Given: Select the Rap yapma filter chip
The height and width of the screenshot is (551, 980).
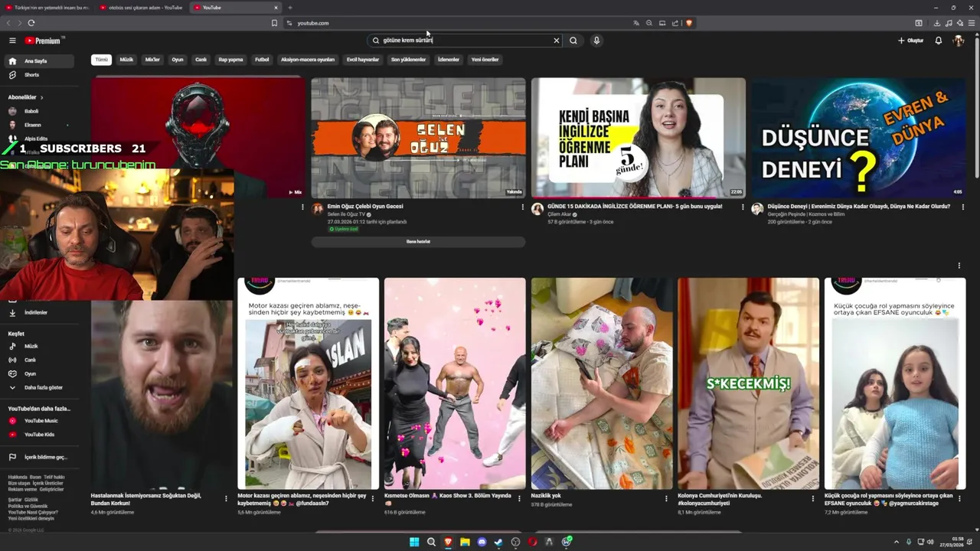Looking at the screenshot, I should (230, 60).
